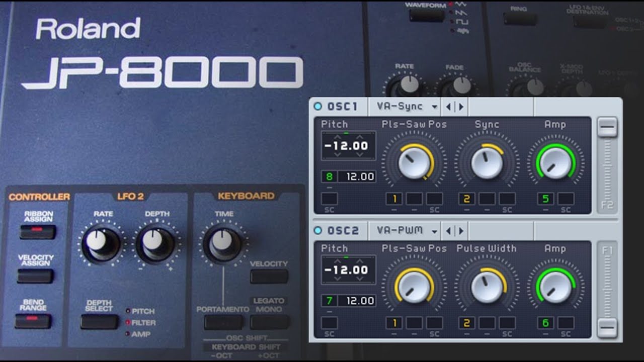
Task: Click the LFO 2 Rate knob
Action: (100, 243)
